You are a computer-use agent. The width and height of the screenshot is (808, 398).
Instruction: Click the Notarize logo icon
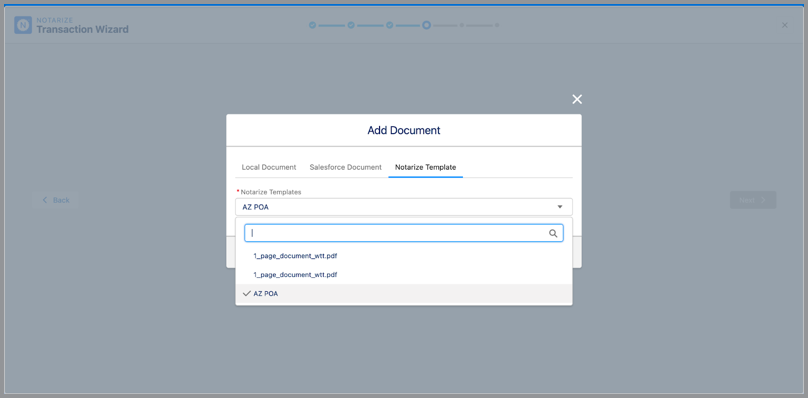pyautogui.click(x=23, y=25)
